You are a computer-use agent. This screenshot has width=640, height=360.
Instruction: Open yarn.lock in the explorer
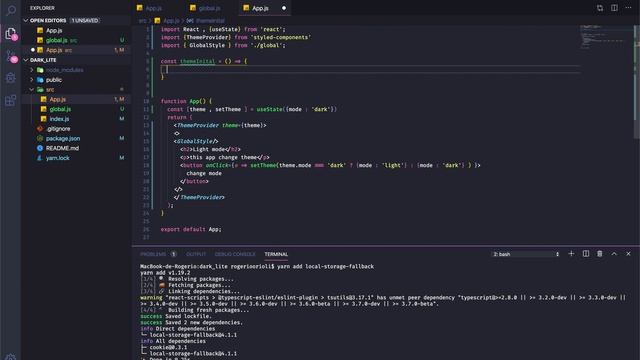coord(58,158)
